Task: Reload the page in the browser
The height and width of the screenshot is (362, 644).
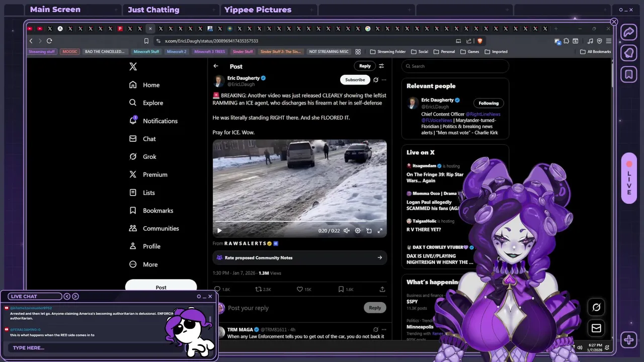Action: [49, 41]
